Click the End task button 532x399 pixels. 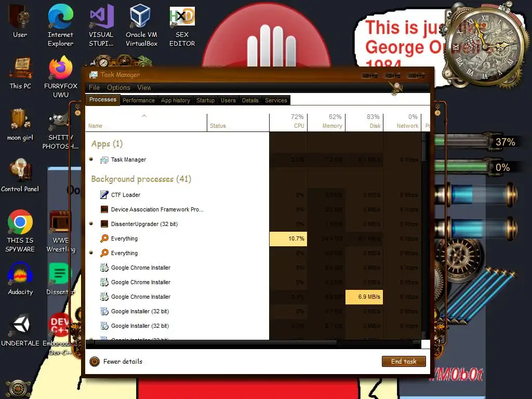[x=404, y=362]
